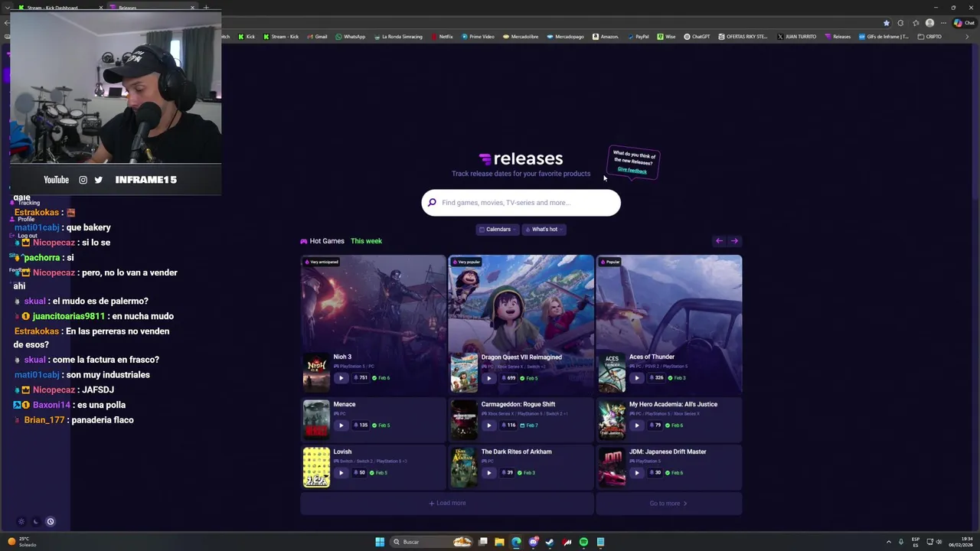The image size is (980, 551).
Task: Open the Nioh 3 cover thumbnail
Action: pyautogui.click(x=316, y=372)
